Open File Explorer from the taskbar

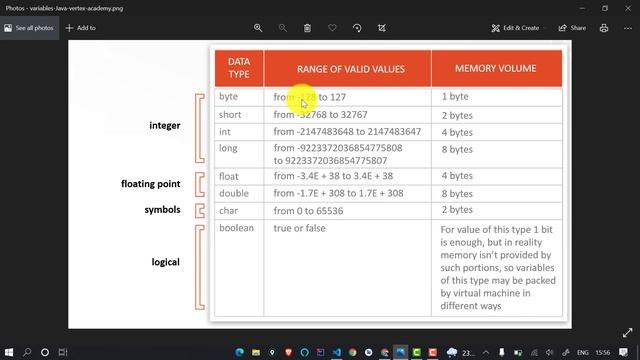[x=256, y=352]
